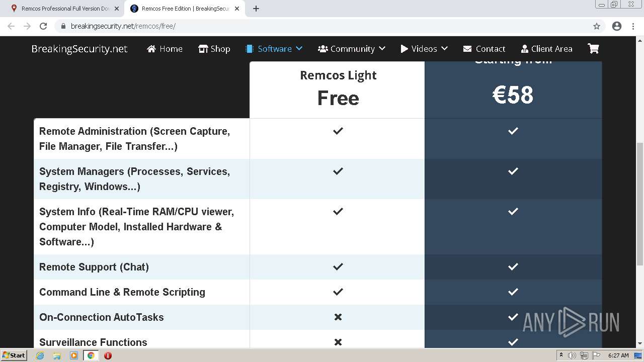The image size is (644, 362).
Task: Open the Chrome profile icon
Action: click(x=617, y=26)
